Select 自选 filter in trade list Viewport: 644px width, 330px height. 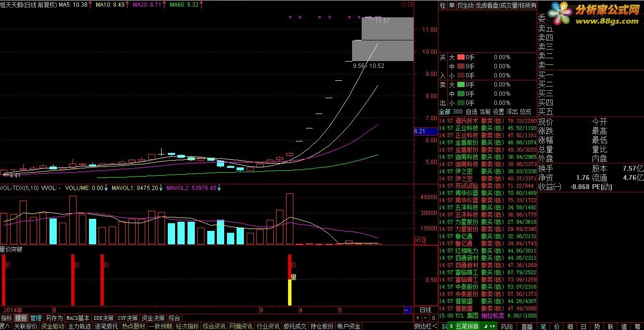click(x=472, y=111)
